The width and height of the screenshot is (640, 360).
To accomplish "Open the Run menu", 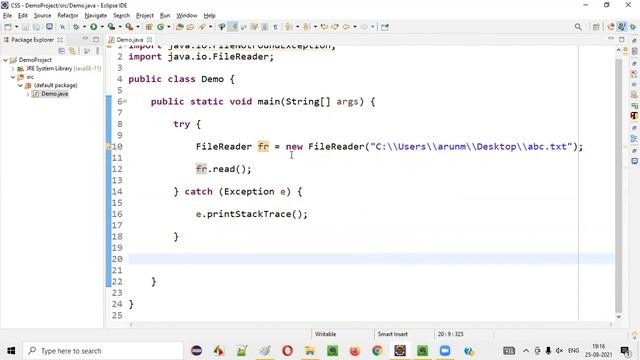I will point(165,16).
